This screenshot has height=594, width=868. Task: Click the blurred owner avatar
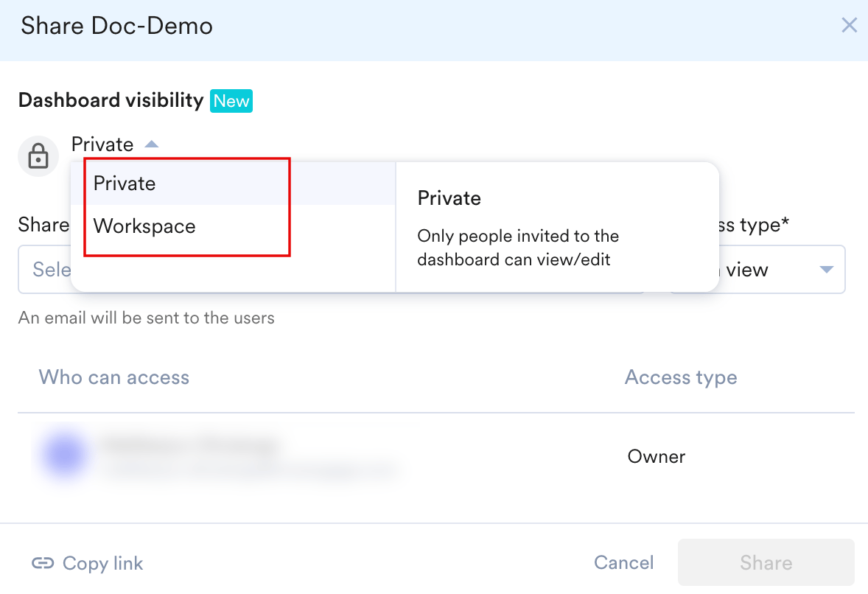(65, 455)
